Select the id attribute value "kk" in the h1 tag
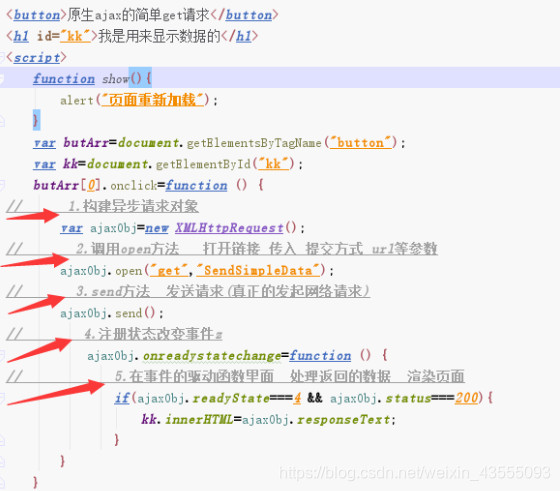Screen dimensions: 560x491 point(75,36)
